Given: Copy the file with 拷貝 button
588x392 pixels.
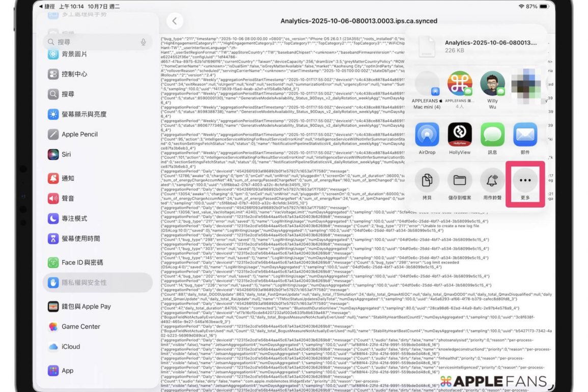Looking at the screenshot, I should click(427, 180).
